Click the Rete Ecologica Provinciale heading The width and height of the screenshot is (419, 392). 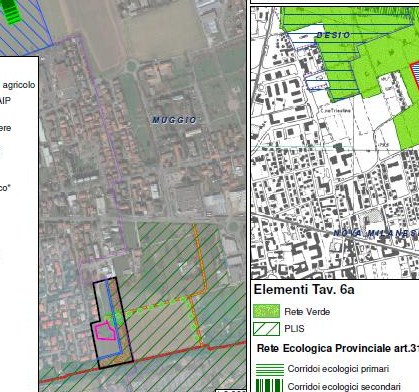tap(338, 348)
